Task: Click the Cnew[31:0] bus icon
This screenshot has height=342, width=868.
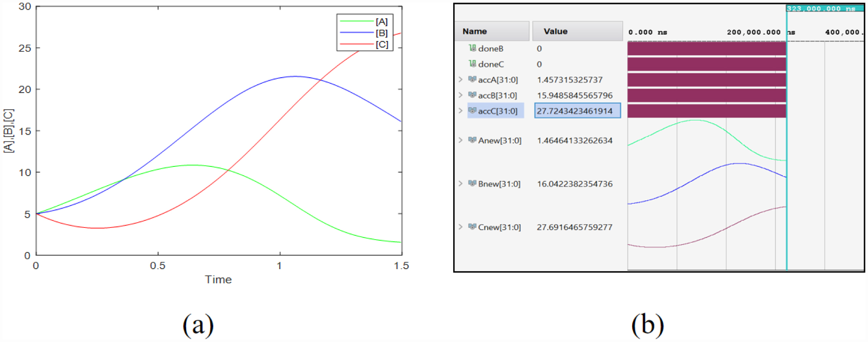Action: coord(472,227)
